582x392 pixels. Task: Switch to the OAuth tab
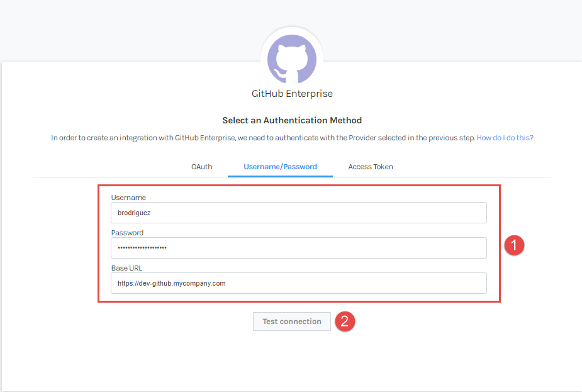(x=201, y=167)
